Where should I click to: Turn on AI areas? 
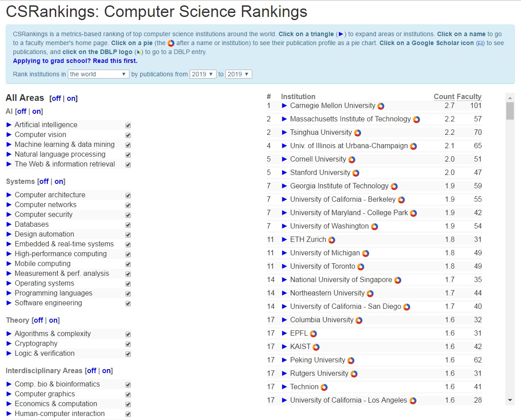pyautogui.click(x=37, y=111)
